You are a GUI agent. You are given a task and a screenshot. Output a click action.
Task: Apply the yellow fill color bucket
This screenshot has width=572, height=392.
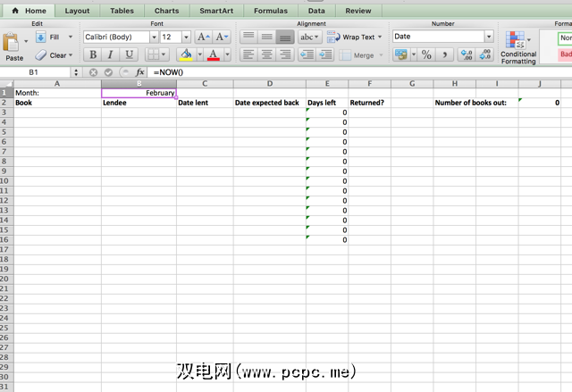tap(186, 55)
